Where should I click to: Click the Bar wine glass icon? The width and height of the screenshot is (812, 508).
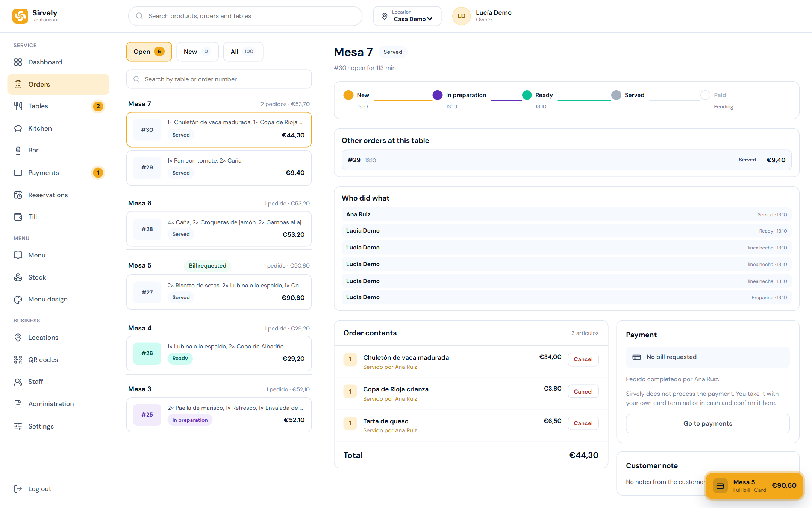(18, 150)
